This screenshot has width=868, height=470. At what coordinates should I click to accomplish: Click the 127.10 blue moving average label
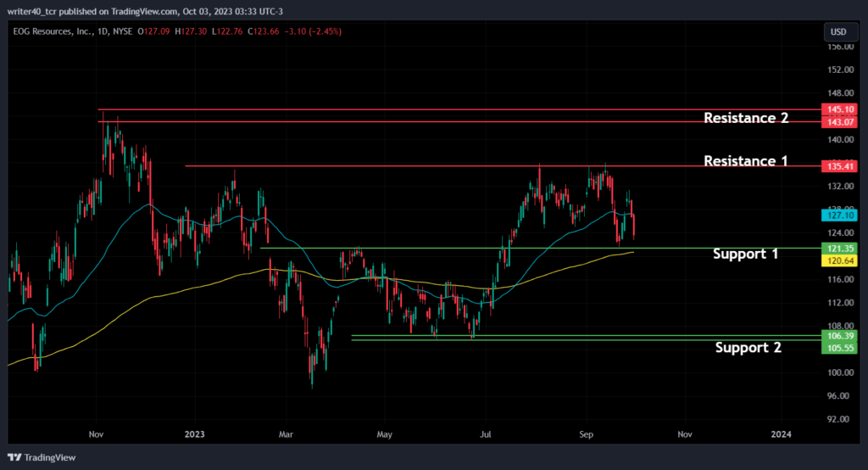pos(839,215)
